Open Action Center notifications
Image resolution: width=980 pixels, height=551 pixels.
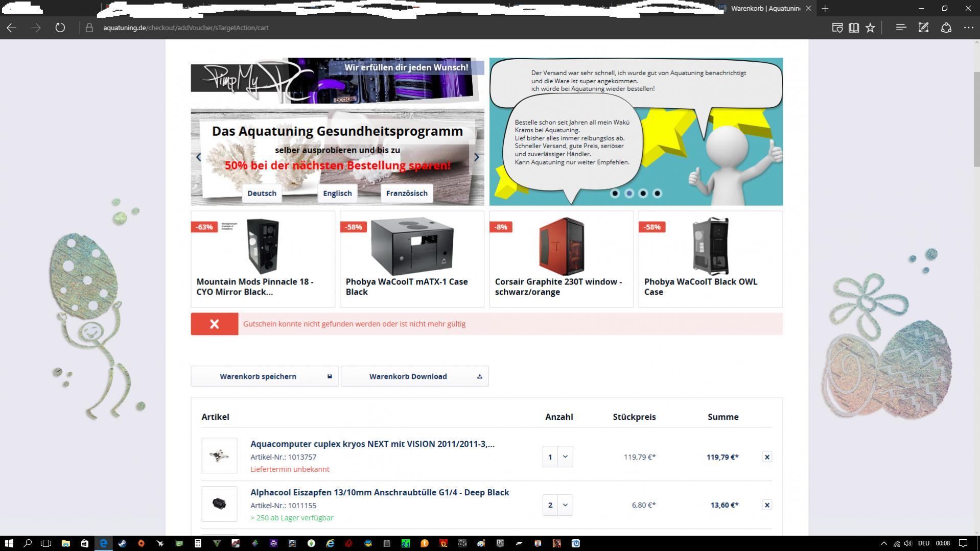click(x=963, y=543)
